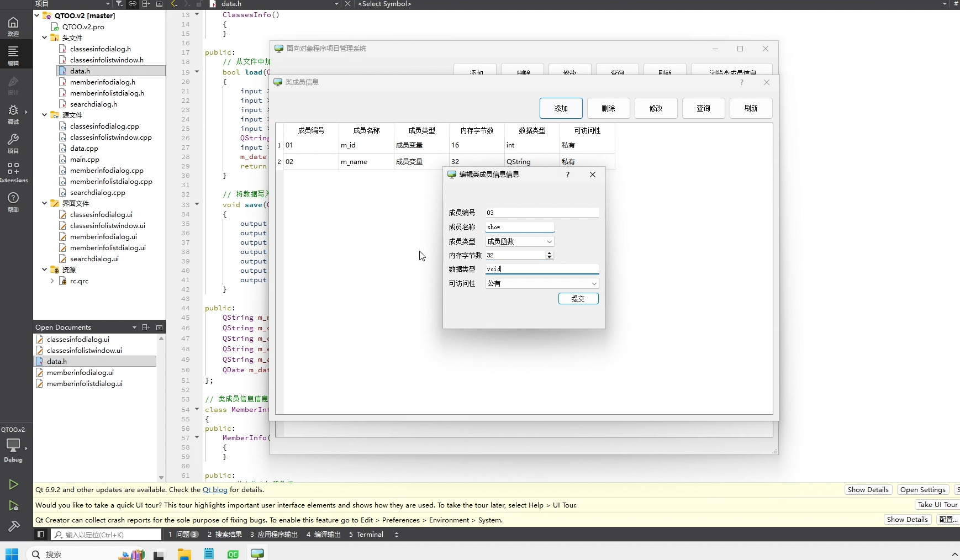The width and height of the screenshot is (960, 560).
Task: Click 修改 button in 类成员信息 window
Action: (656, 108)
